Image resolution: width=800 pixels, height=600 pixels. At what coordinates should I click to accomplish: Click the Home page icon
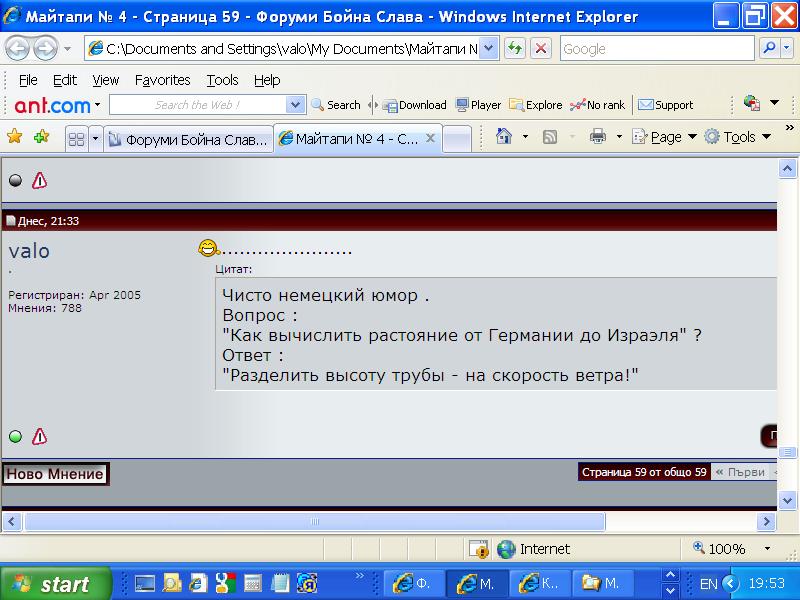[x=504, y=137]
